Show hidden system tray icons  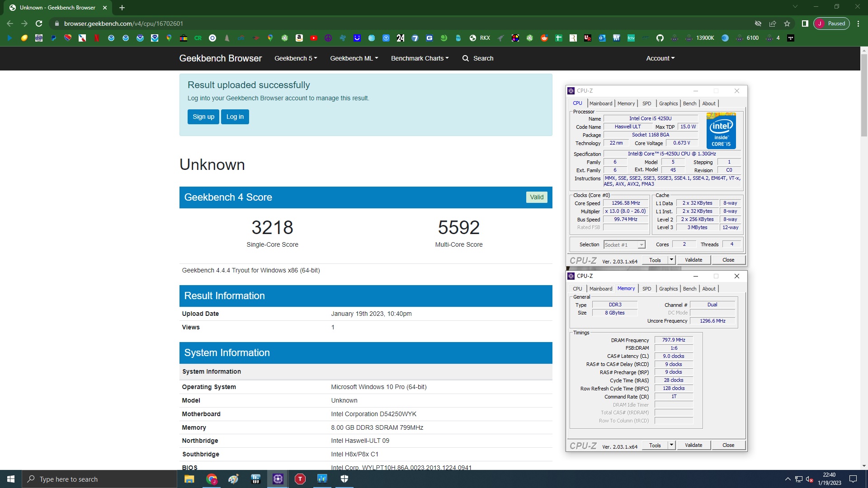788,479
